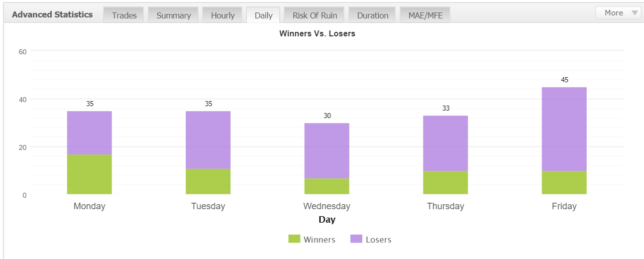Screen dimensions: 644x259
Task: Select the Hourly tab
Action: [x=222, y=15]
